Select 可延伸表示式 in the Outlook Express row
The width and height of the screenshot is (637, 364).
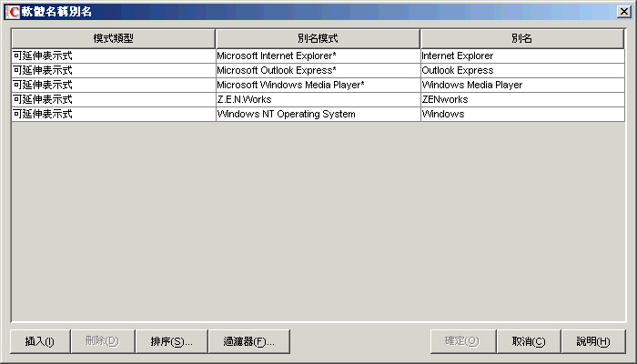pos(114,70)
